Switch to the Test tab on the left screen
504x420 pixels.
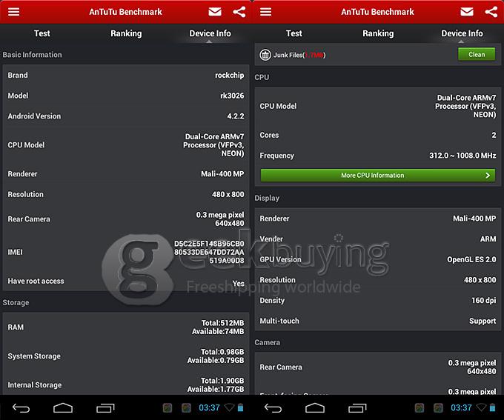point(42,33)
